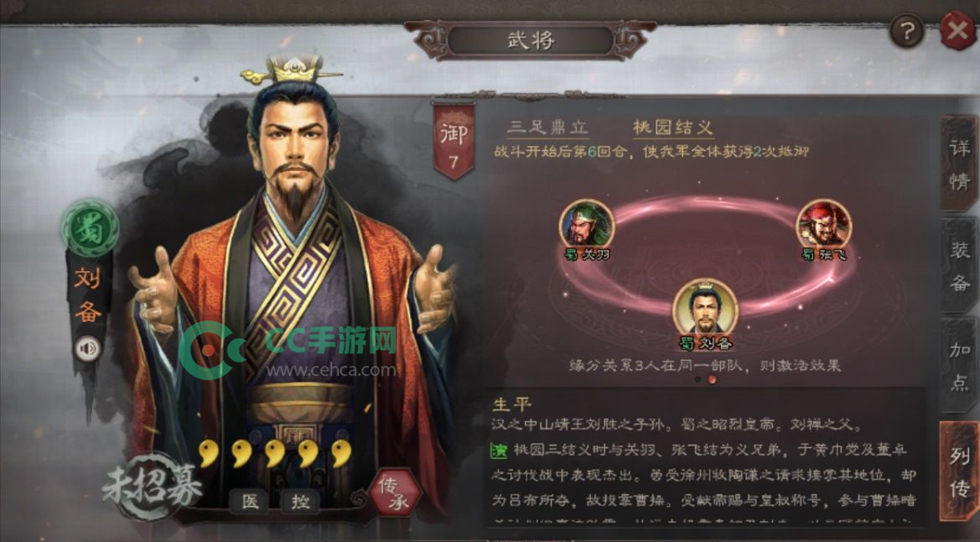Click the 控 skill tag

pos(300,501)
